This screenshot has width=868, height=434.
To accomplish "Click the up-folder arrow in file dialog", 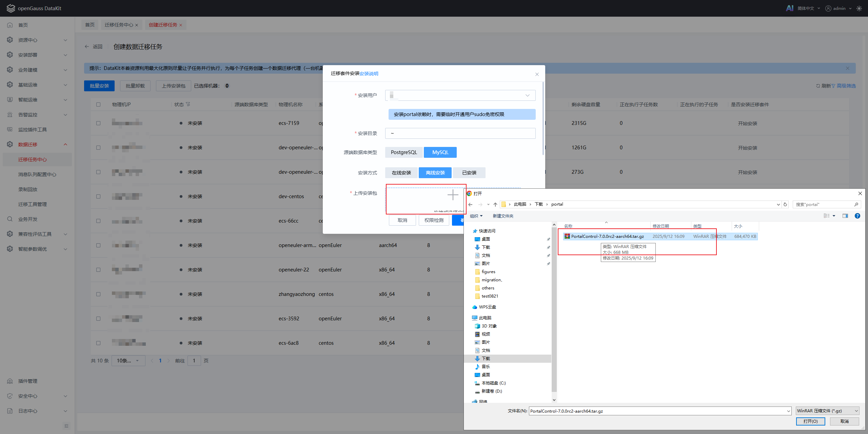I will [x=495, y=204].
